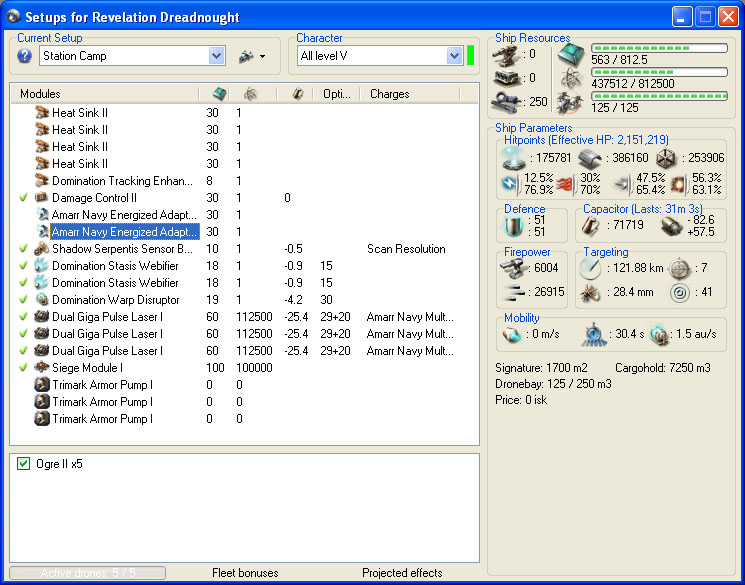This screenshot has width=745, height=585.
Task: Click the Domination Warp Disruptor module icon
Action: (42, 300)
